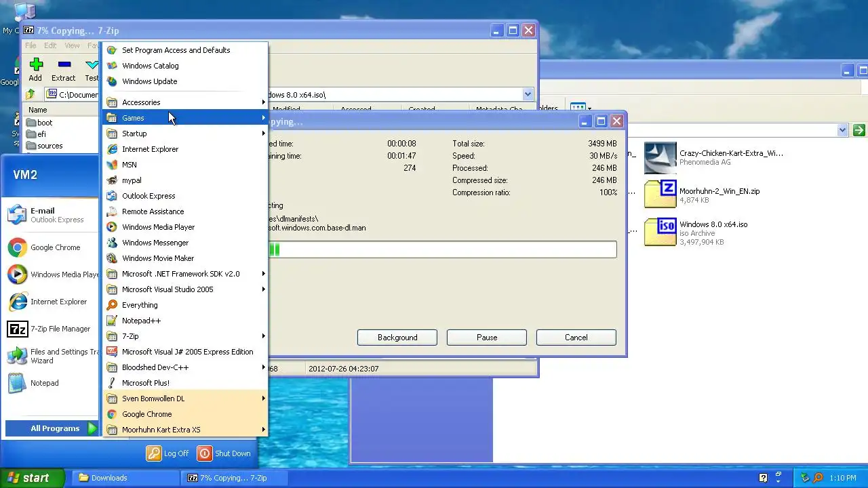The width and height of the screenshot is (868, 488).
Task: Open MSN from the programs menu
Action: pyautogui.click(x=185, y=165)
